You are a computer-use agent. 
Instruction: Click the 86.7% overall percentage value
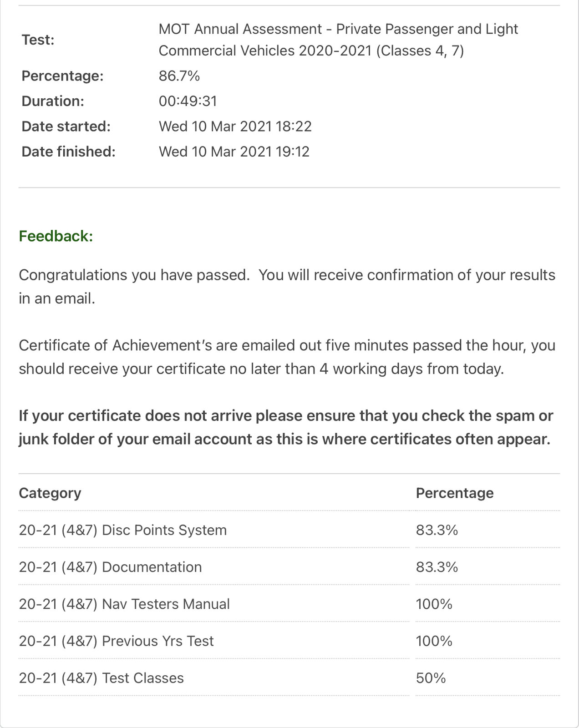click(x=179, y=76)
